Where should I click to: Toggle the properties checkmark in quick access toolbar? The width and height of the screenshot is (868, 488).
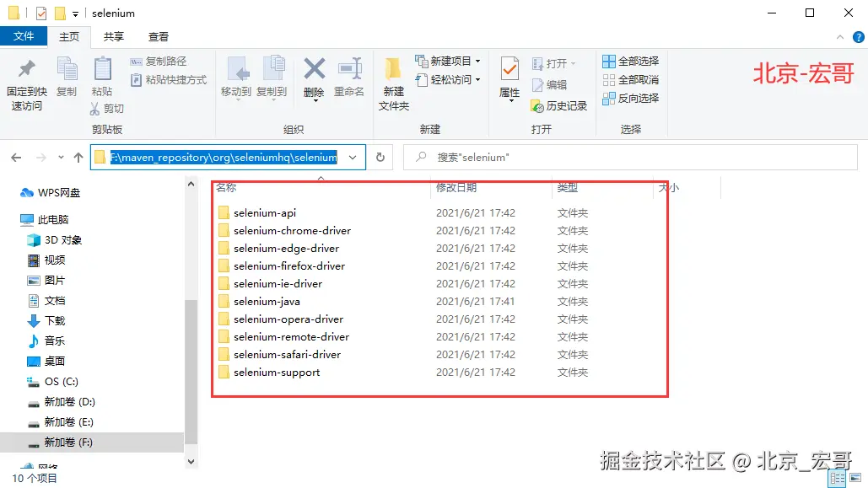(41, 13)
